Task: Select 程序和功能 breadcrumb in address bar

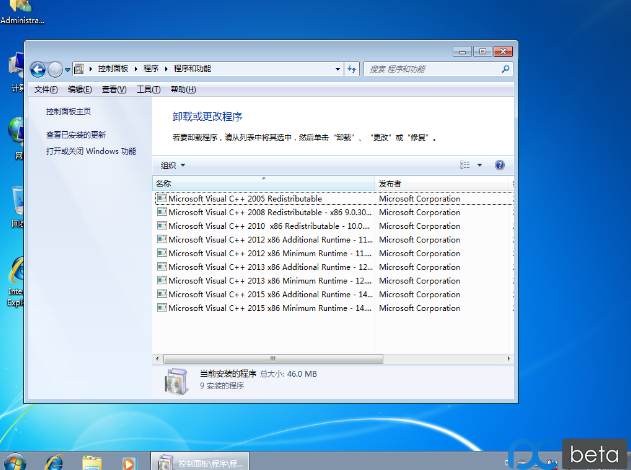Action: 192,69
